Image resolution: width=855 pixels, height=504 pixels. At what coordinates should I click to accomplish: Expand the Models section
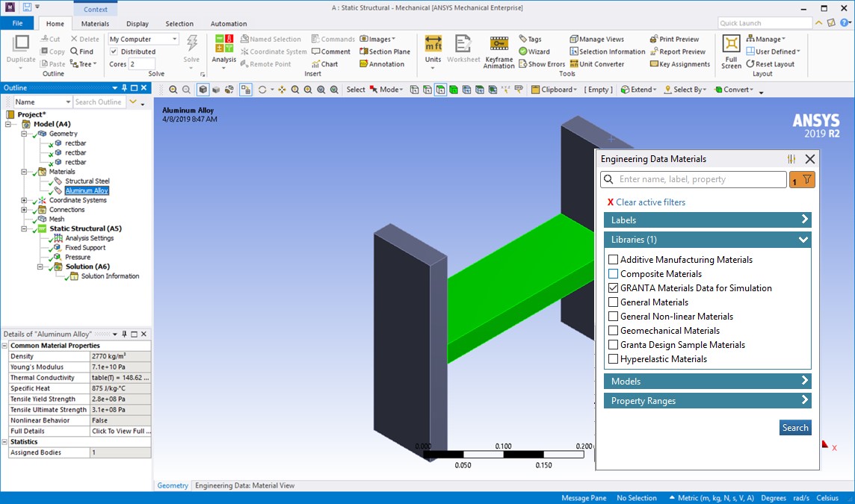[x=707, y=381]
